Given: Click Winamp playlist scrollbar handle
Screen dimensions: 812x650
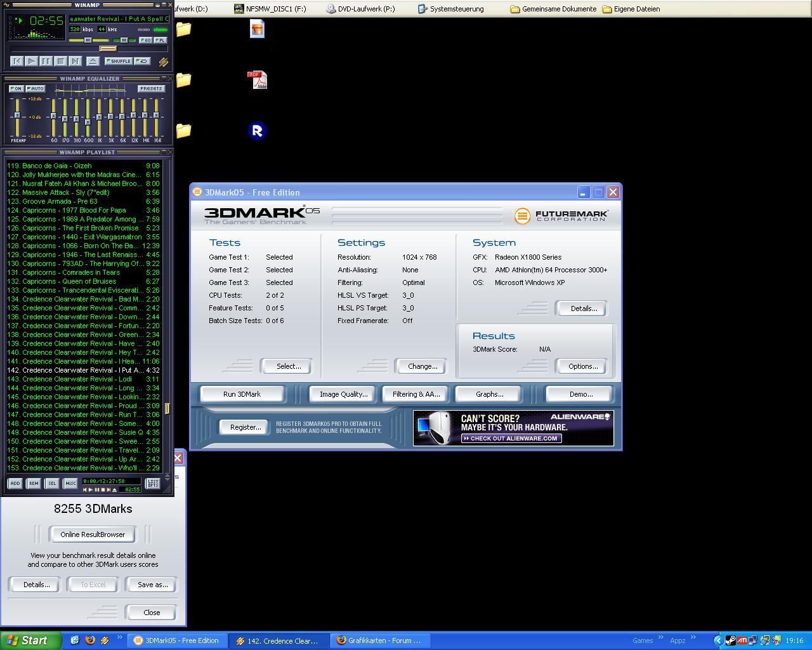Looking at the screenshot, I should (167, 408).
